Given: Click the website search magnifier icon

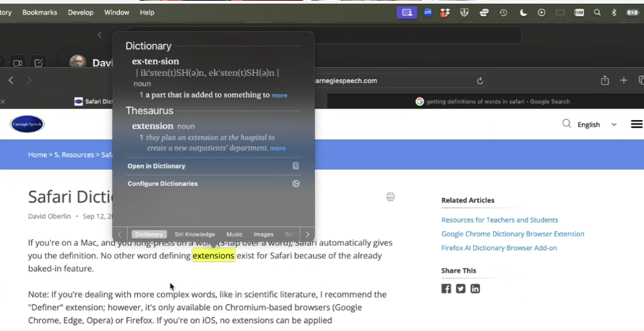Looking at the screenshot, I should 567,124.
